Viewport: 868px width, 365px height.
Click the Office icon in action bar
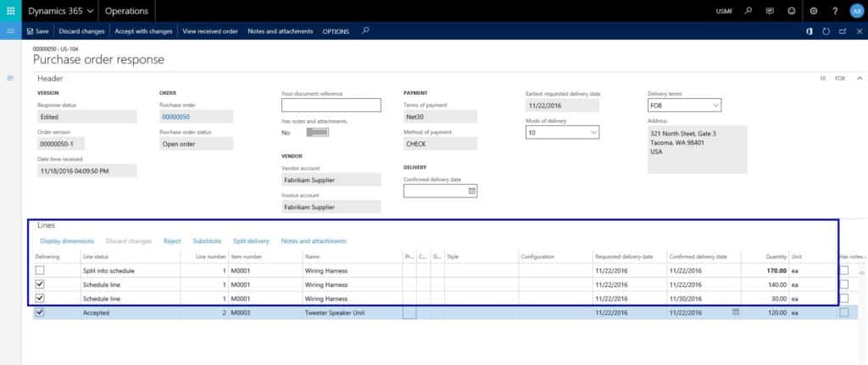[810, 31]
